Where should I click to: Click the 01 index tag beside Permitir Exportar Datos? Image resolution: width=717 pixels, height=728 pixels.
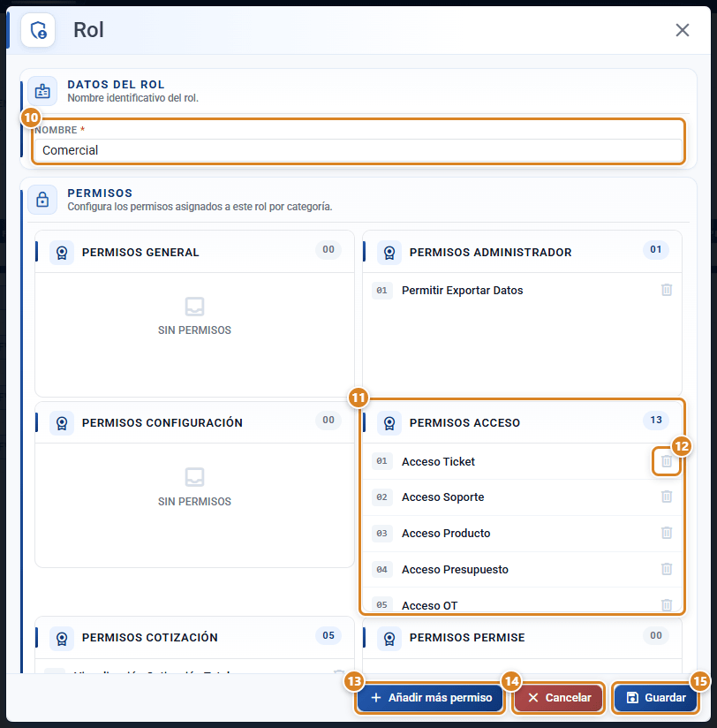tap(382, 291)
